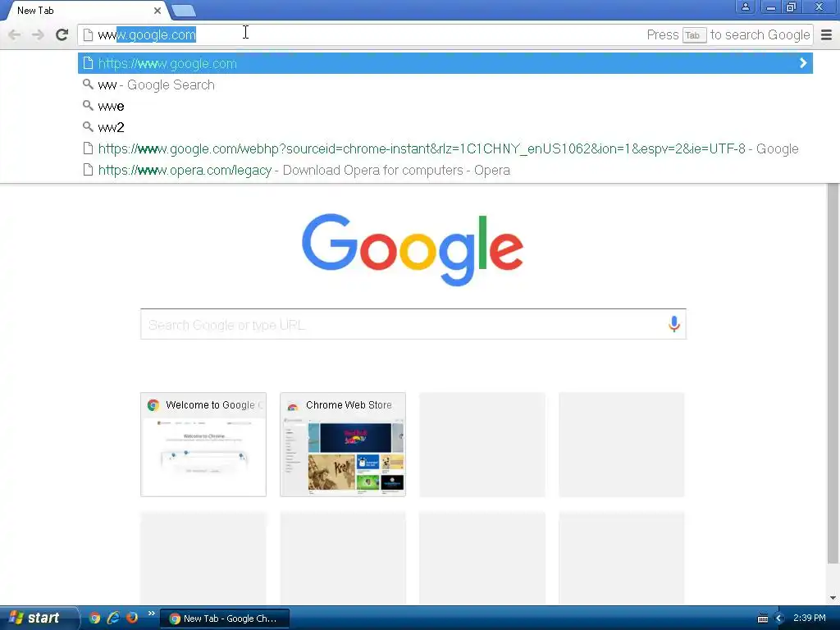The height and width of the screenshot is (630, 840).
Task: Open the google.com/webhp history suggestion
Action: (445, 149)
